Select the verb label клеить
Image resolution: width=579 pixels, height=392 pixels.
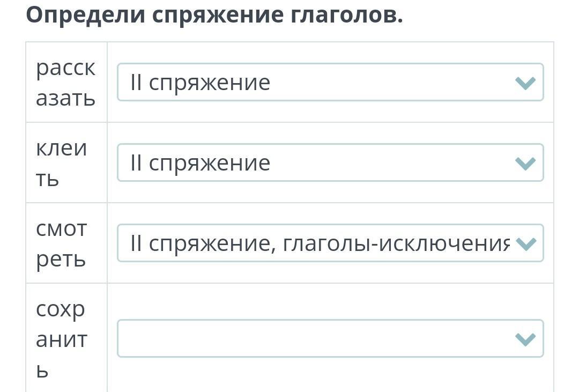click(61, 164)
